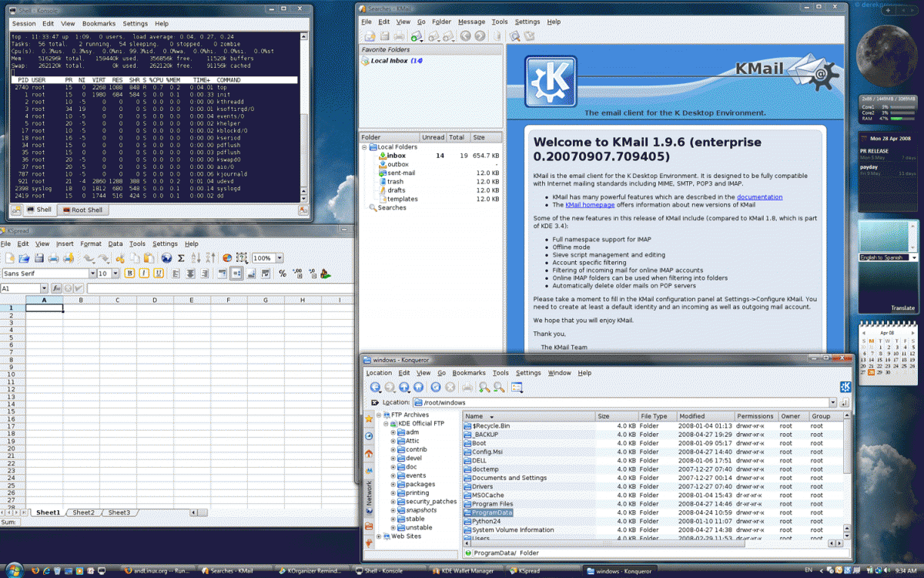
Task: Open the A1 cell reference dropdown
Action: click(44, 288)
